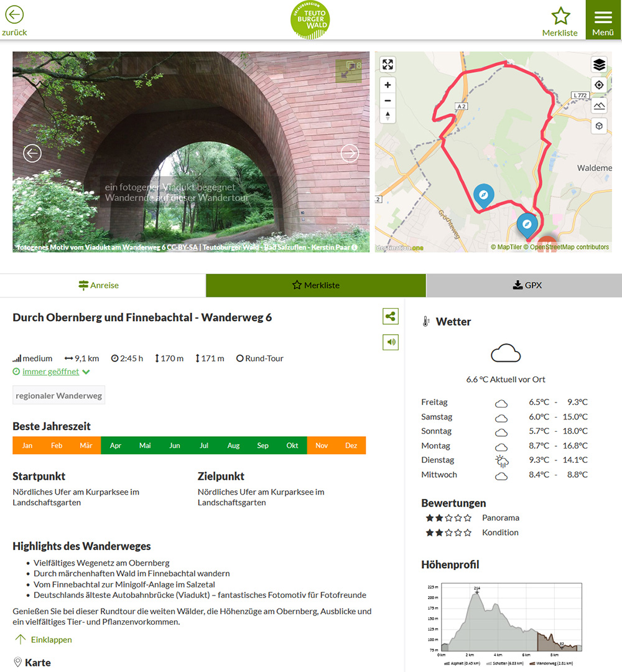The width and height of the screenshot is (622, 672).
Task: Toggle 3D view on map
Action: tap(598, 126)
